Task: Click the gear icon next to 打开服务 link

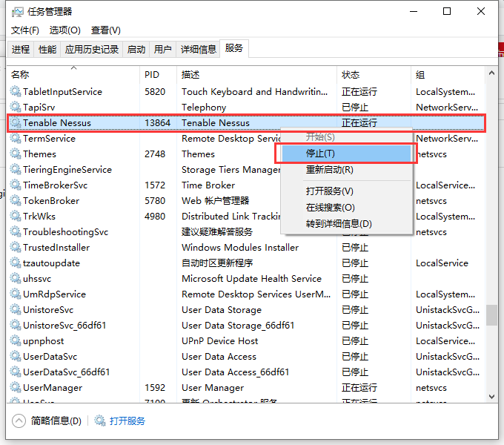Action: coord(100,421)
